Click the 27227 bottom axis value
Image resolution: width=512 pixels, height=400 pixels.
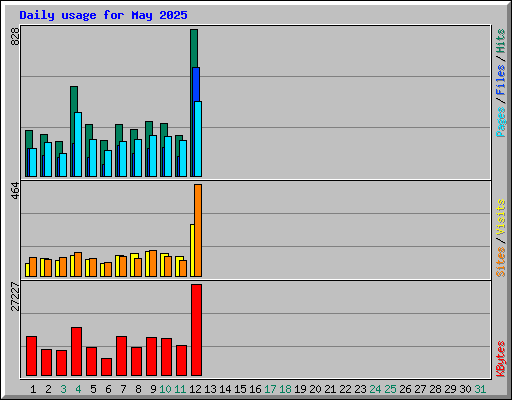tap(15, 297)
